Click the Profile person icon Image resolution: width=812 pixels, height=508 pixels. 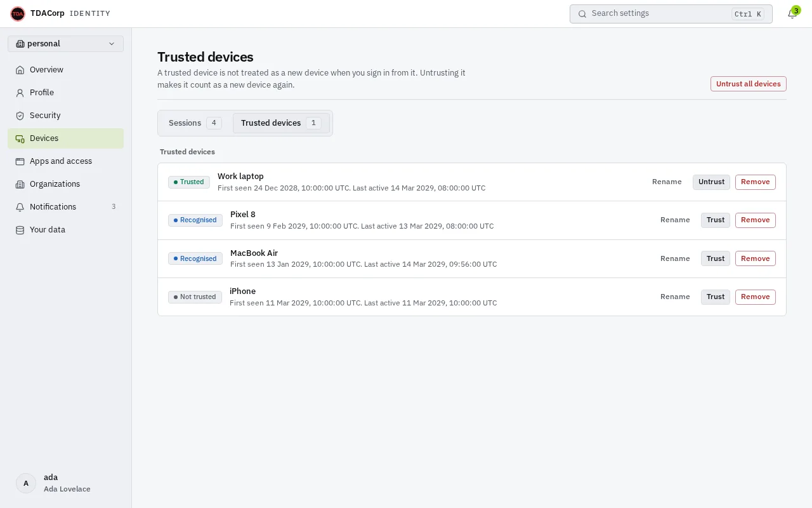20,93
